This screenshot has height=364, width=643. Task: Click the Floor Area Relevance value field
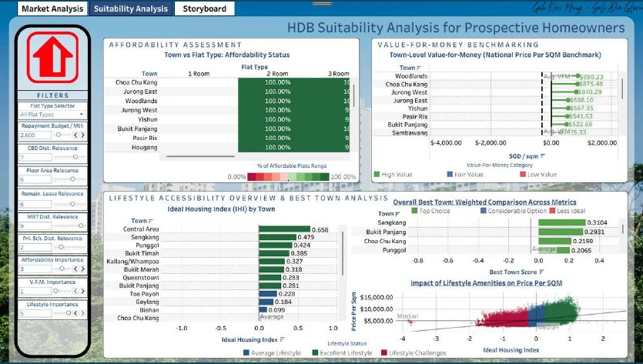tap(35, 179)
